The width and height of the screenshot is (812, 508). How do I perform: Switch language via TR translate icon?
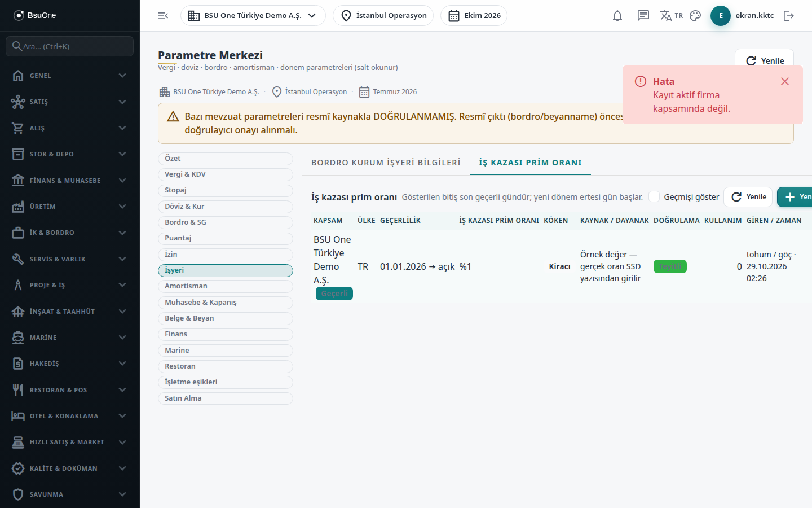tap(671, 16)
